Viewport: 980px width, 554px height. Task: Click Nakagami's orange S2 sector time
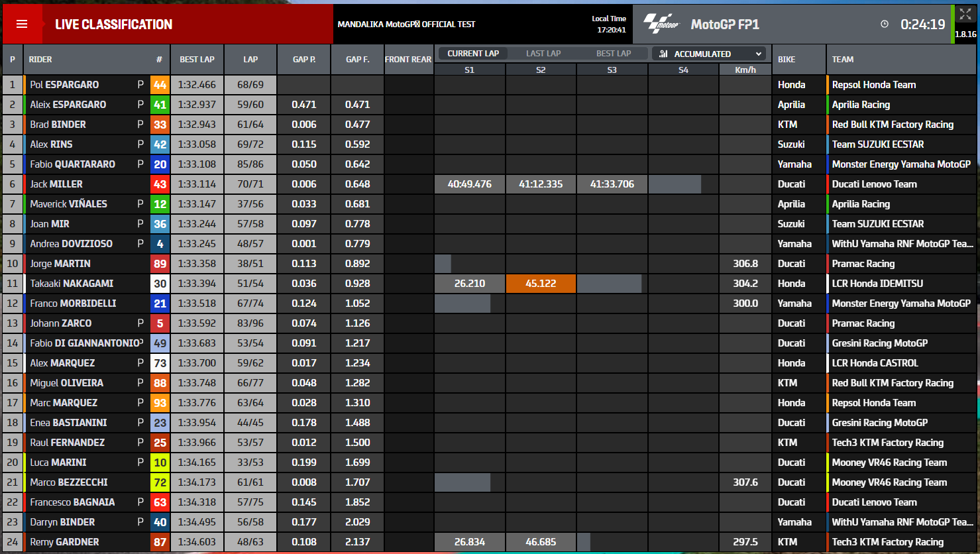(x=541, y=284)
